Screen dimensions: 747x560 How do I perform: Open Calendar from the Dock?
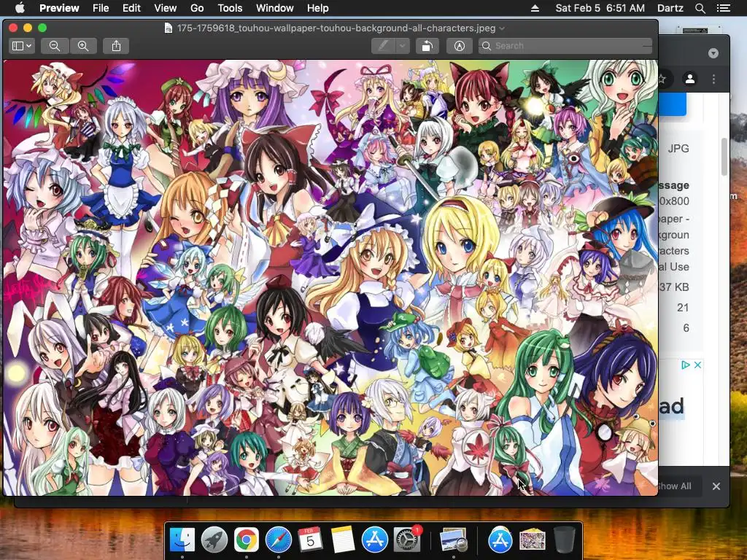pyautogui.click(x=311, y=540)
